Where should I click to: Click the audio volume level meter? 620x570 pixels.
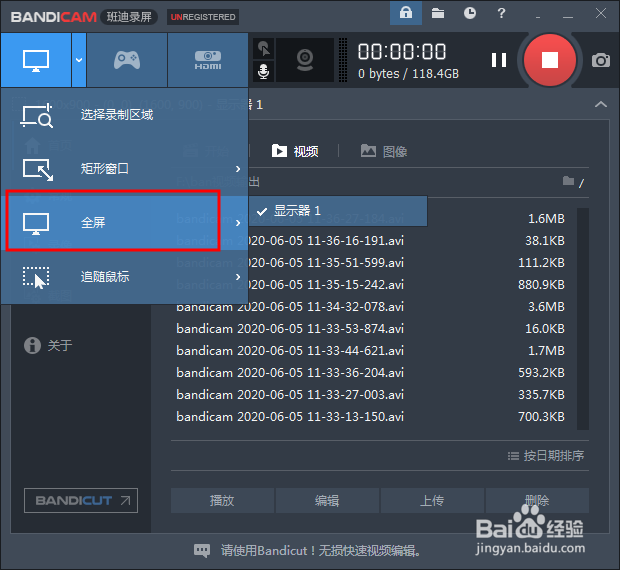(x=343, y=60)
